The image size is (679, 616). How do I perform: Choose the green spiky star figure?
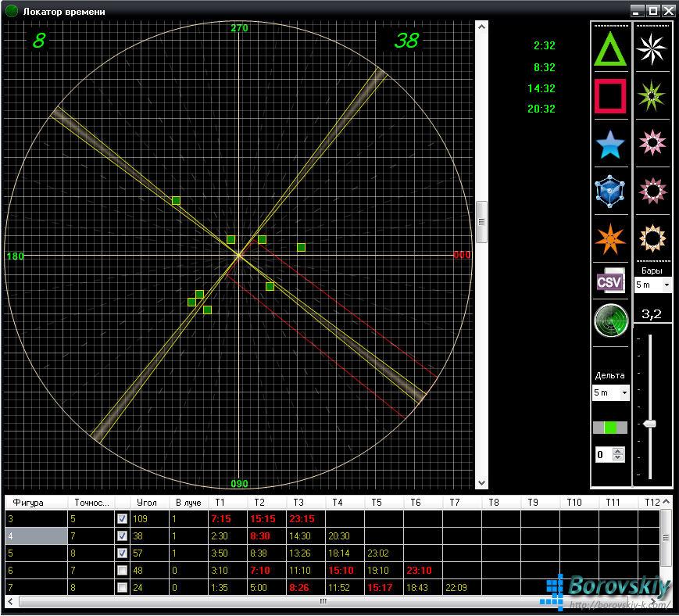[x=652, y=95]
